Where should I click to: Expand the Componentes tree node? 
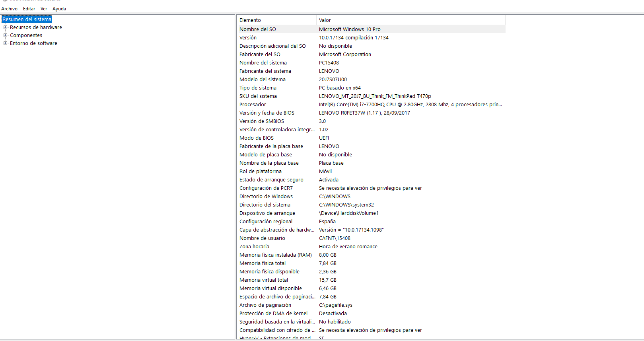(x=6, y=35)
